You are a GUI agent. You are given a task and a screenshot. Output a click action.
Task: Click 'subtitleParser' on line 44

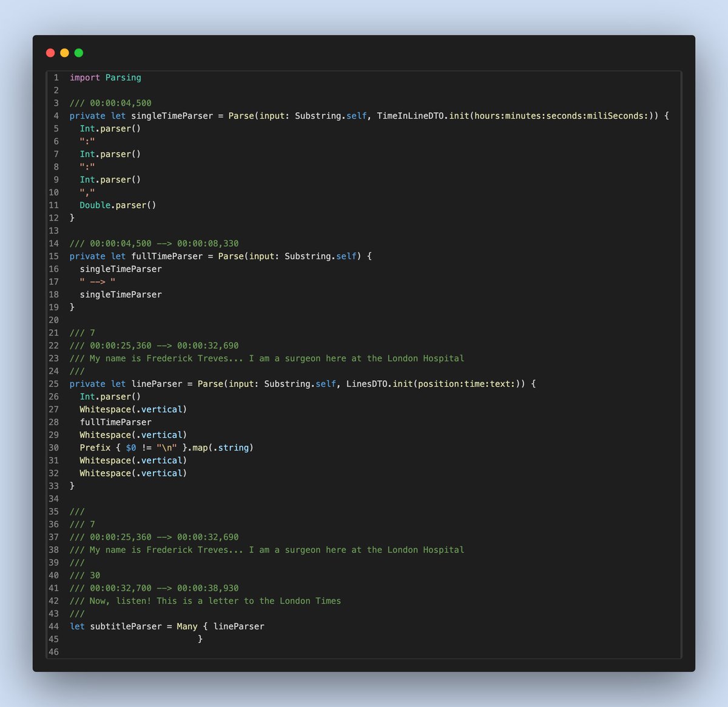126,626
